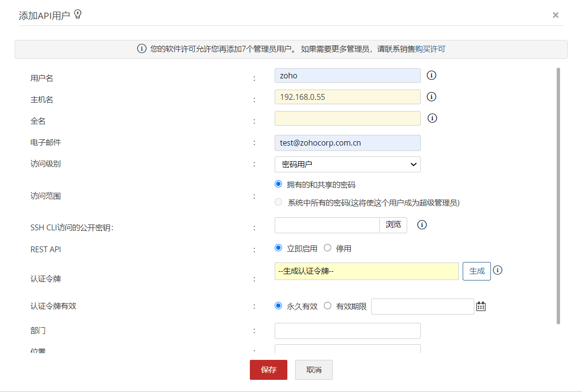Click the lightbulb help icon beside 添加API用户
The height and width of the screenshot is (392, 582).
(77, 14)
